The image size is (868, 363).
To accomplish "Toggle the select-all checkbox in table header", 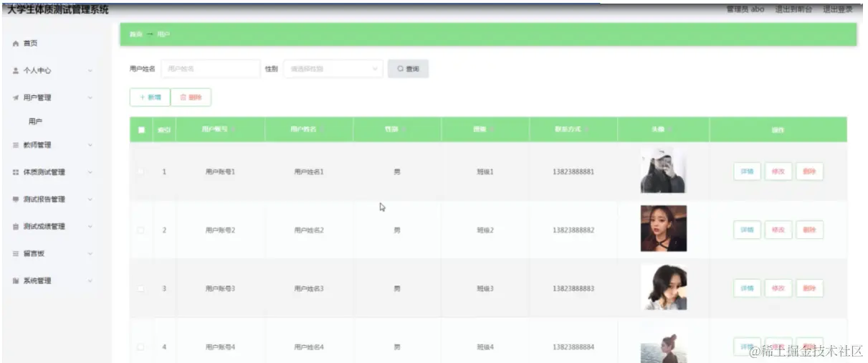I will tap(141, 130).
